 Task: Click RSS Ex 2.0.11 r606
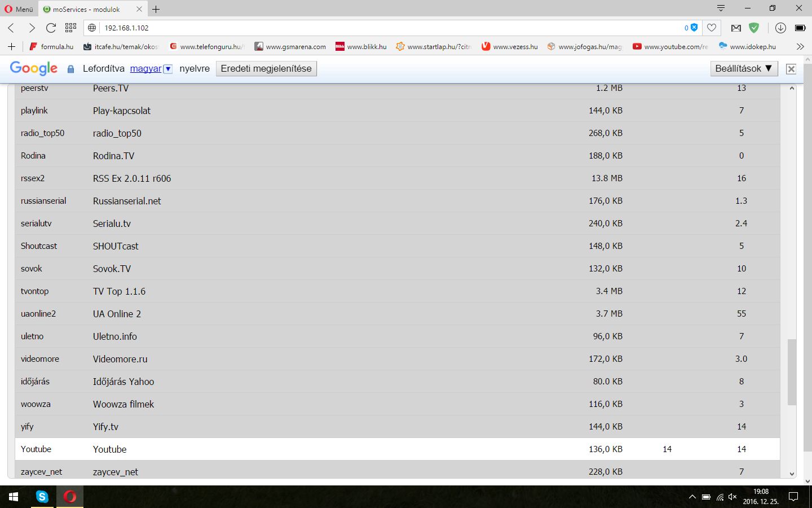click(x=132, y=178)
